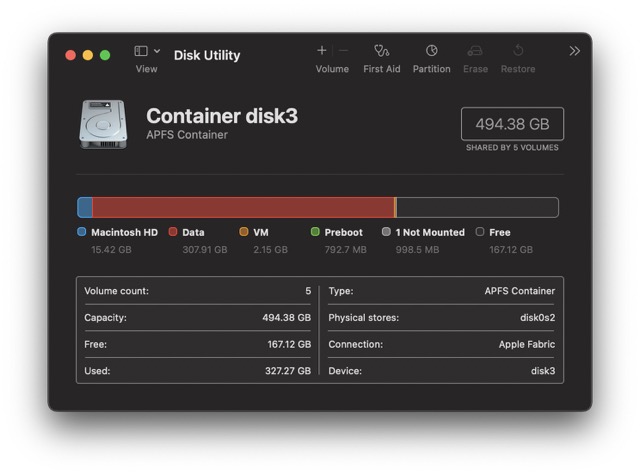This screenshot has width=640, height=475.
Task: Click the Erase toolbar label
Action: click(x=476, y=69)
